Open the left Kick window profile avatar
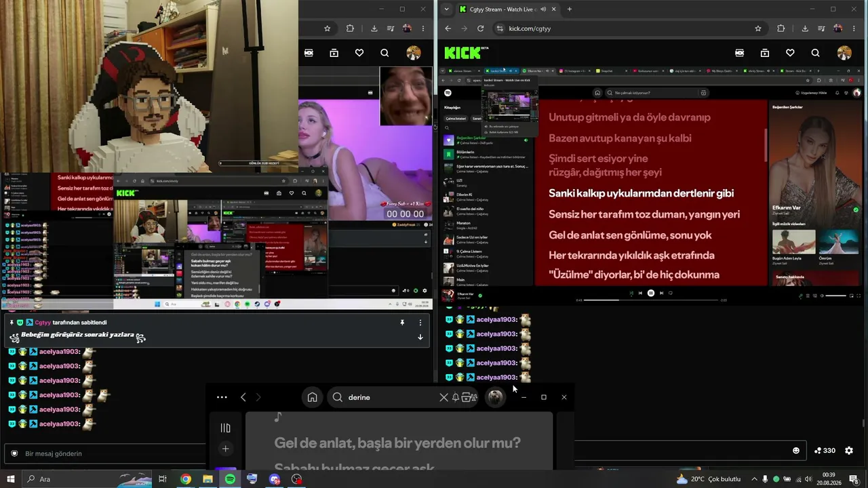Screen dimensions: 868x488 (x=414, y=53)
